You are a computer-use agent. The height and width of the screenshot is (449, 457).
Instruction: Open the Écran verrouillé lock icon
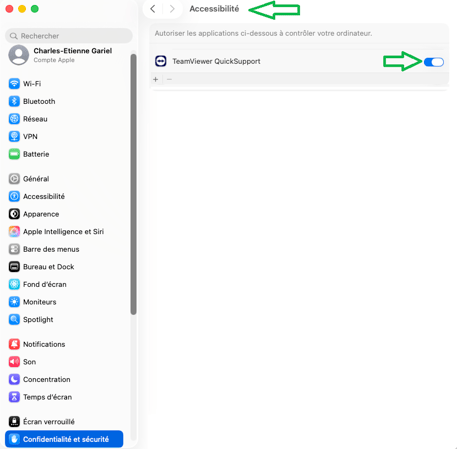click(14, 421)
